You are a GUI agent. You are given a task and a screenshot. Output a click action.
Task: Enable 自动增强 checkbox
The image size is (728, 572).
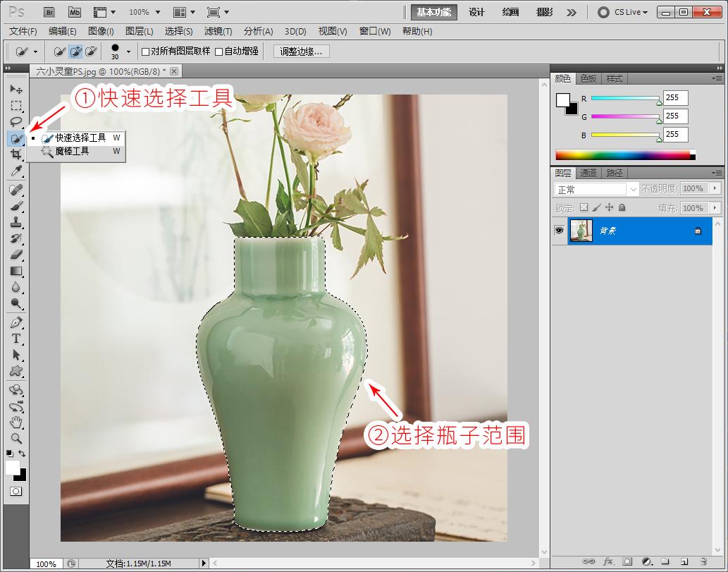click(x=219, y=51)
